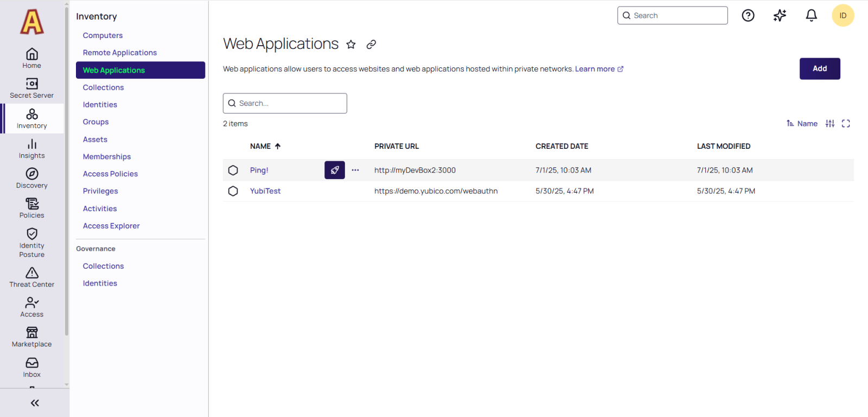Screen dimensions: 868x417
Task: Collapse the left navigation sidebar
Action: click(35, 403)
